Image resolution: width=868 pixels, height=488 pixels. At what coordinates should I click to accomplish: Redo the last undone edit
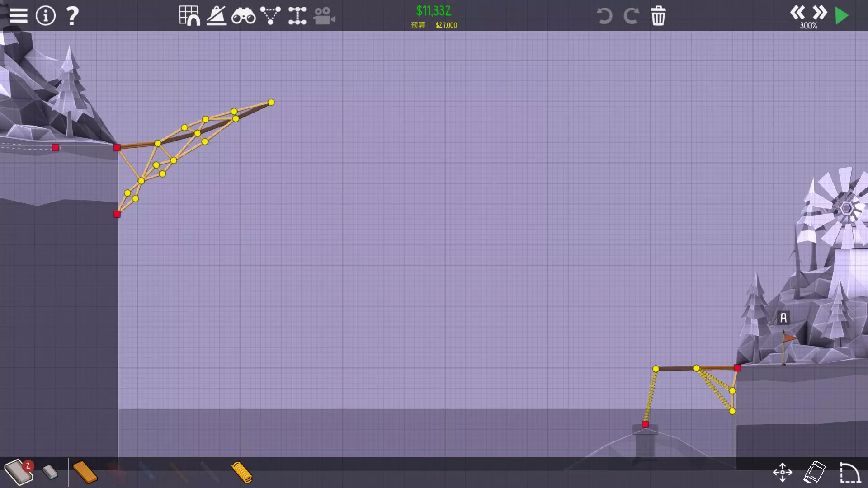click(x=631, y=16)
